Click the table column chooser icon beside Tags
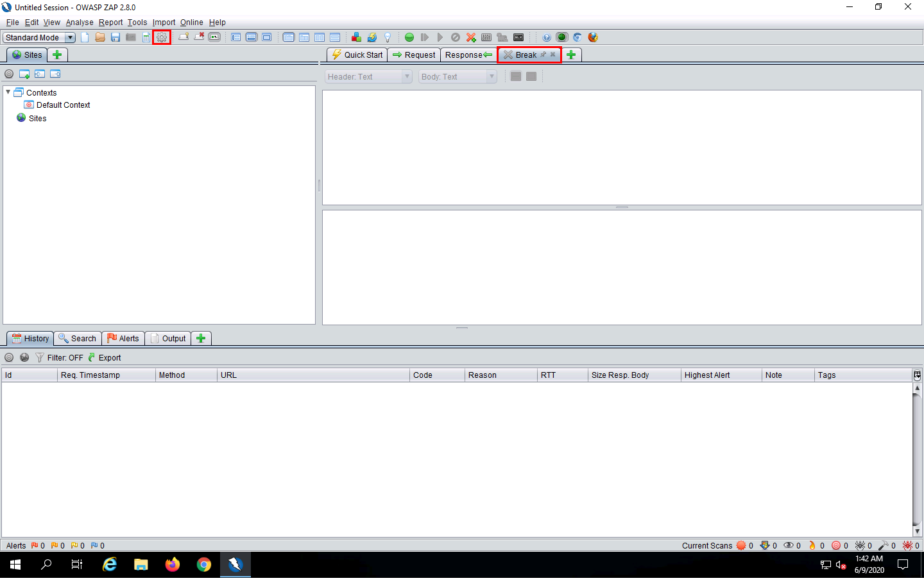 tap(917, 375)
